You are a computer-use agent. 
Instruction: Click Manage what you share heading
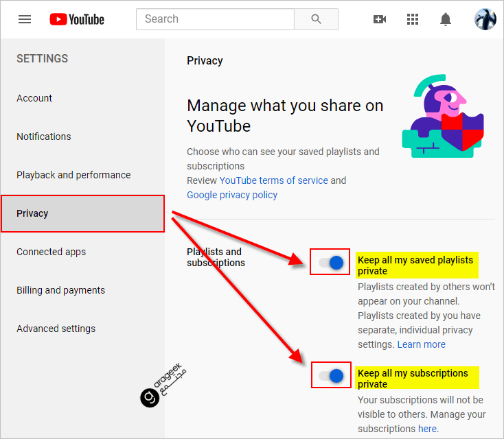click(285, 116)
